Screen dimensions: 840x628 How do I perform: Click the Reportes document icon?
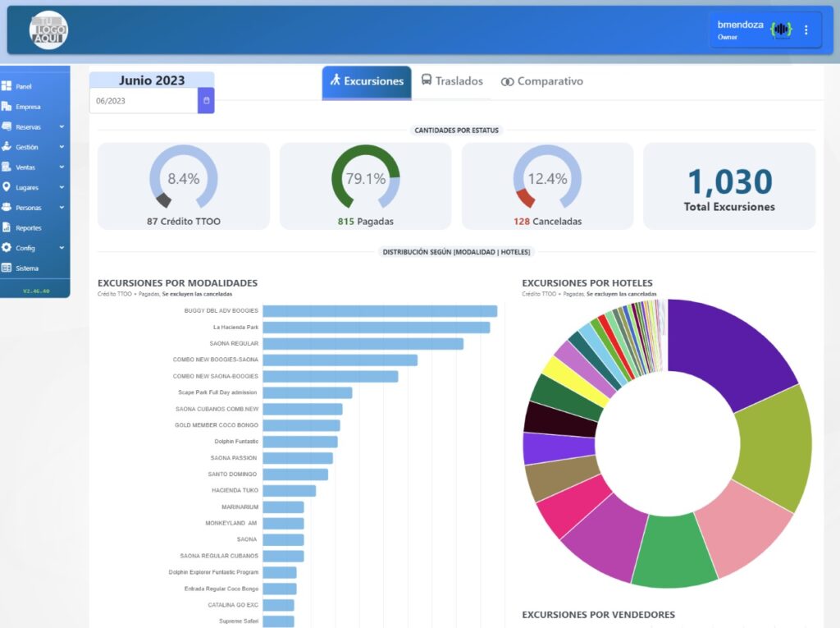(x=7, y=227)
